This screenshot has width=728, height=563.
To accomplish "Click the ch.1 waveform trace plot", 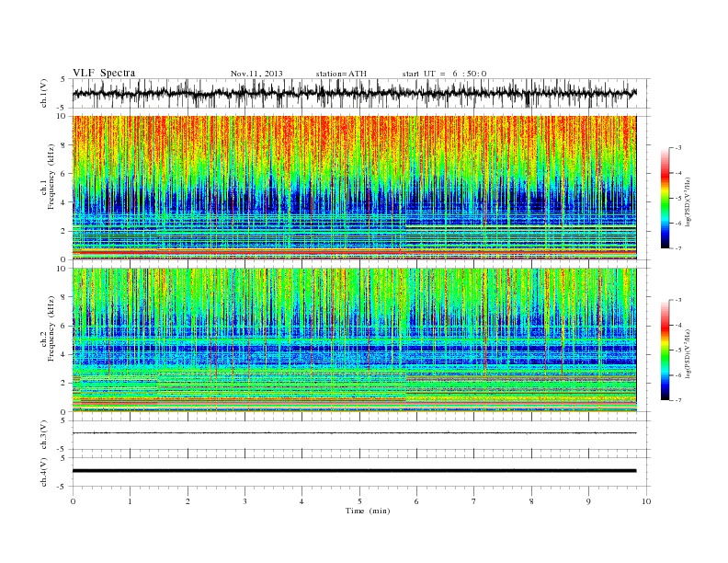I will [x=354, y=93].
